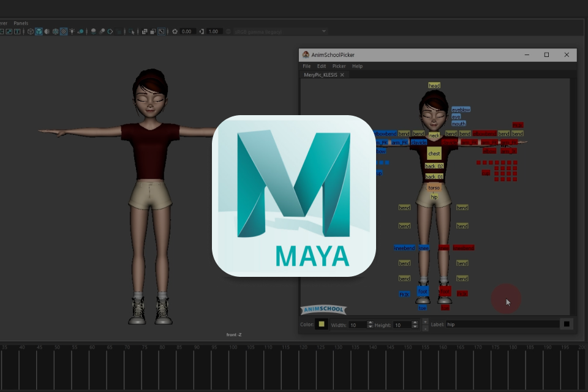Select the red foot picker button
The width and height of the screenshot is (588, 392).
(445, 291)
